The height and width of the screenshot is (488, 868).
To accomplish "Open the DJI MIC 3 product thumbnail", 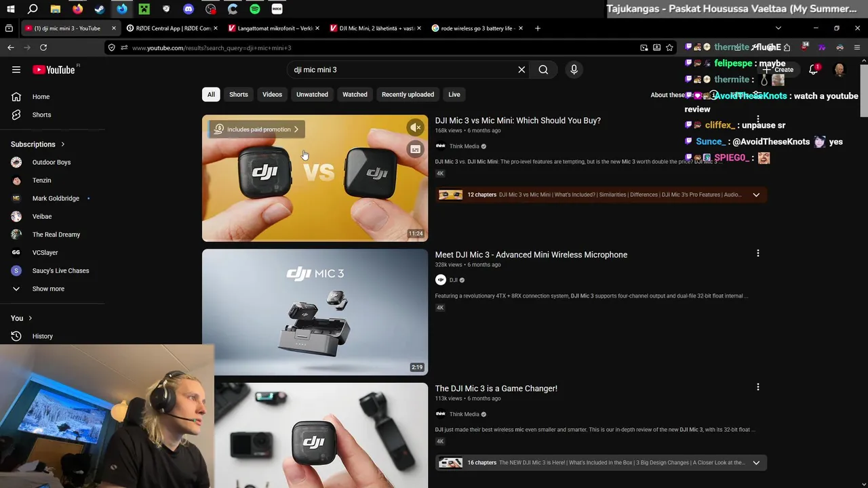I will coord(315,312).
